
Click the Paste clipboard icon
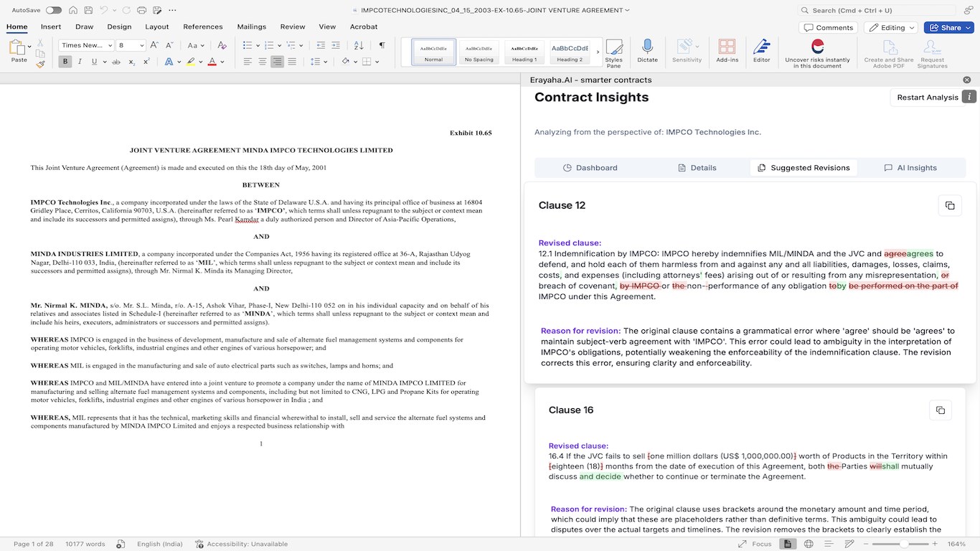[18, 49]
